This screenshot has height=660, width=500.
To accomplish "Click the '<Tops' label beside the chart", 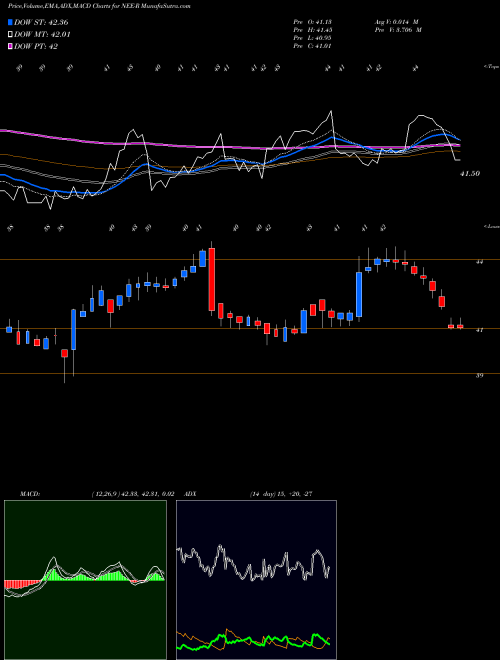I will click(x=491, y=67).
